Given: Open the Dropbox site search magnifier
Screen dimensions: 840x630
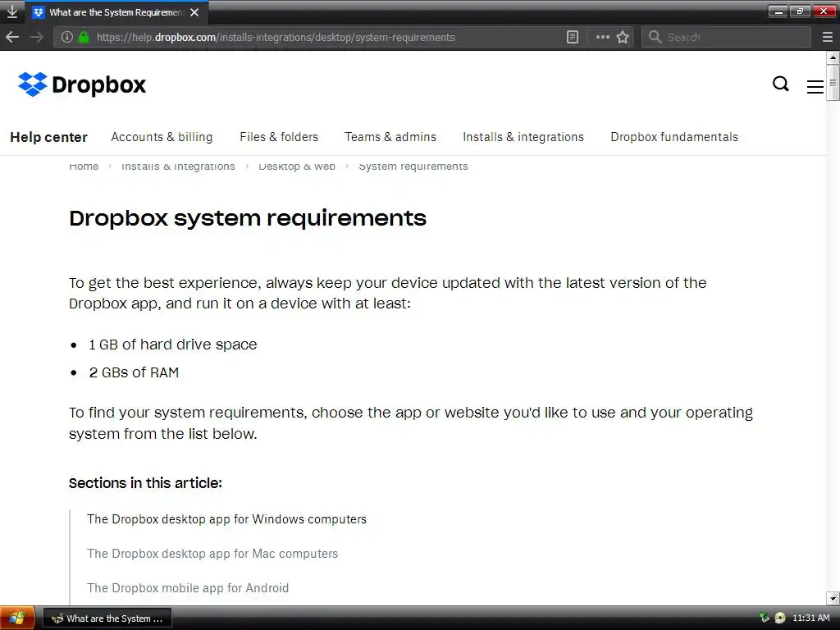Looking at the screenshot, I should pos(781,84).
